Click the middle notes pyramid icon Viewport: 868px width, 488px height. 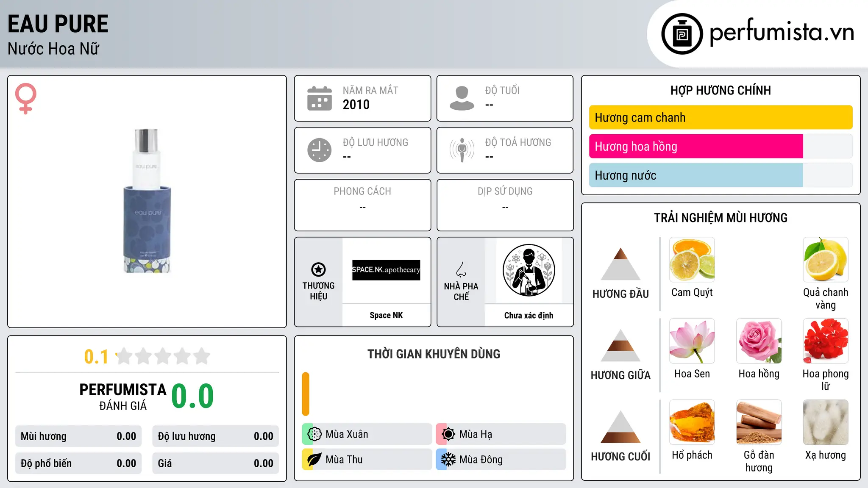[620, 345]
